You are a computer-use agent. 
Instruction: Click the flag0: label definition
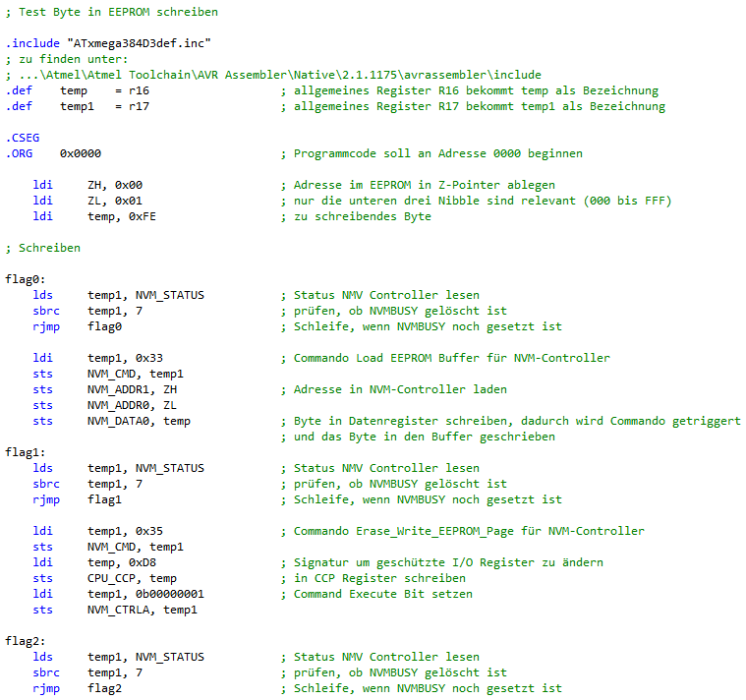tap(24, 279)
